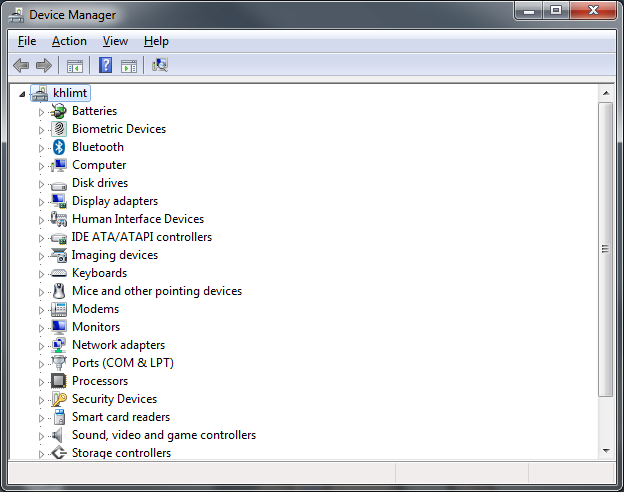Collapse the khlimt root node
The image size is (624, 492).
pyautogui.click(x=22, y=94)
